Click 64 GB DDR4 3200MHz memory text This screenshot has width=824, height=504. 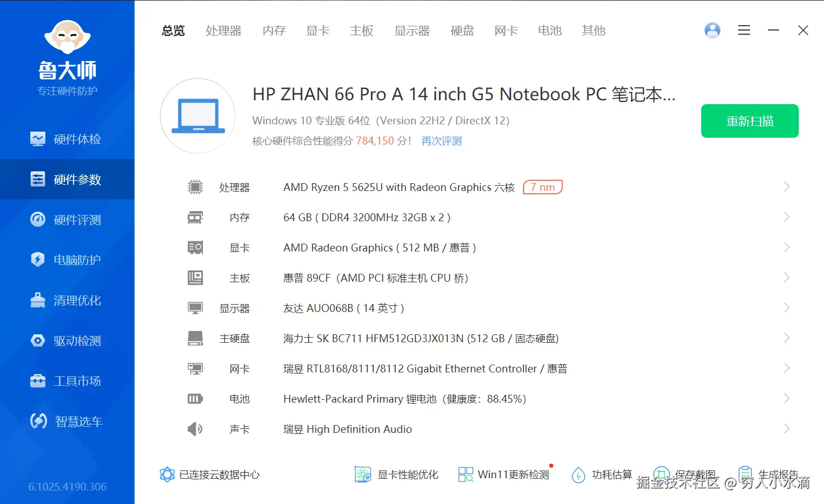(x=367, y=218)
